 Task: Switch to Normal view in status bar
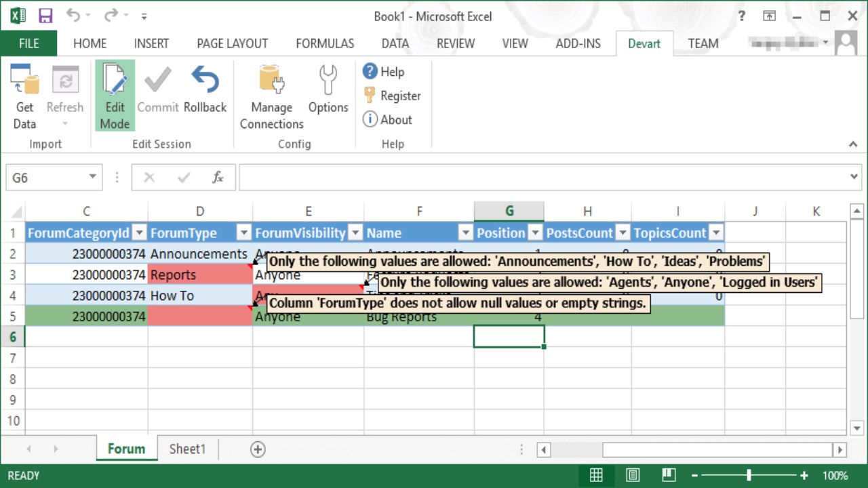point(595,475)
